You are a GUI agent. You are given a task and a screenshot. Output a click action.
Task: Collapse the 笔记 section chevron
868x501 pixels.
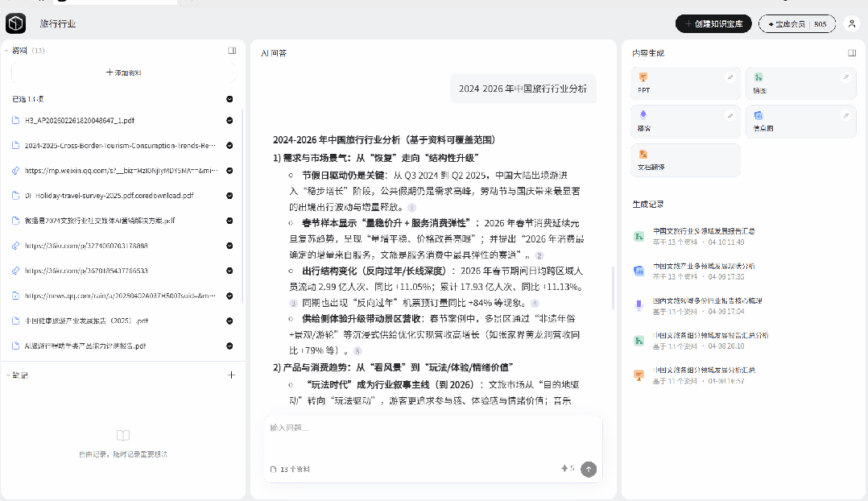[x=8, y=375]
